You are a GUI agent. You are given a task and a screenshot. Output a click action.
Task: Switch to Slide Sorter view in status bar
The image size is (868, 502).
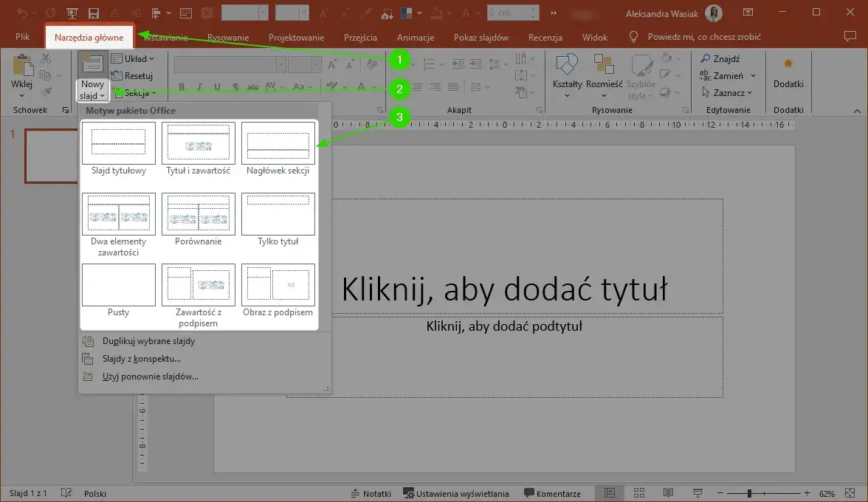(x=638, y=492)
